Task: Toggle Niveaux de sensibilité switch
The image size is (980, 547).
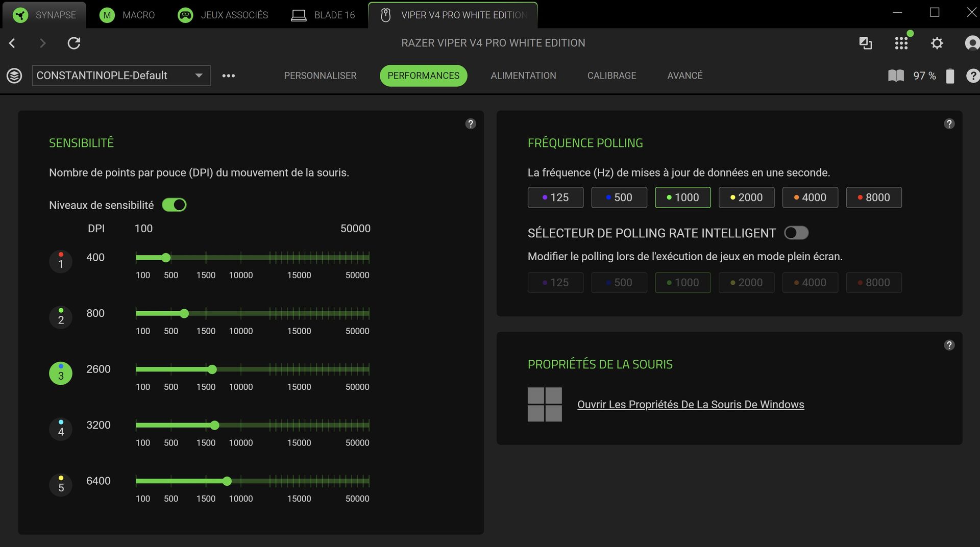Action: [174, 205]
